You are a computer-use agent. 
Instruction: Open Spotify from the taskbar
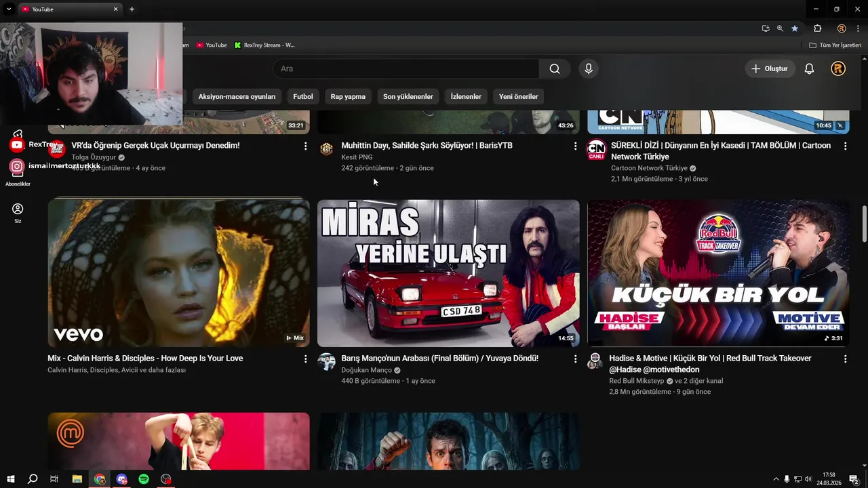click(x=144, y=479)
